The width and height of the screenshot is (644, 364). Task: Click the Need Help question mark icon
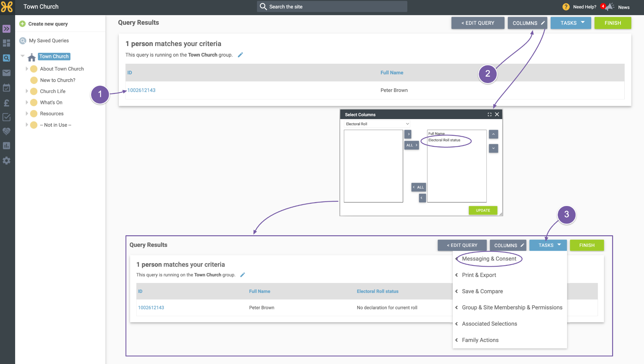point(566,7)
